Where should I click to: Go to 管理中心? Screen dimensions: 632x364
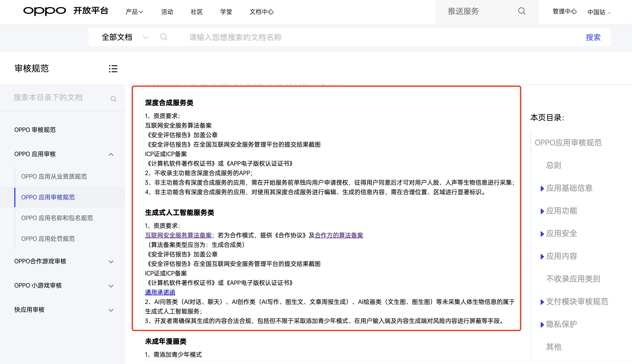[x=564, y=11]
